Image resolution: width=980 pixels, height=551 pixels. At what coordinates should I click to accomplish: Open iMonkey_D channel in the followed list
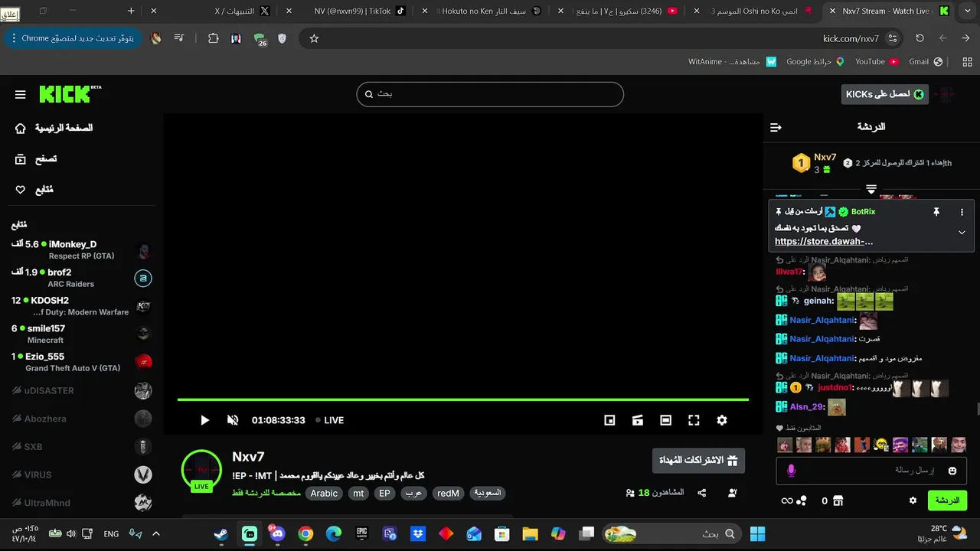click(x=81, y=250)
